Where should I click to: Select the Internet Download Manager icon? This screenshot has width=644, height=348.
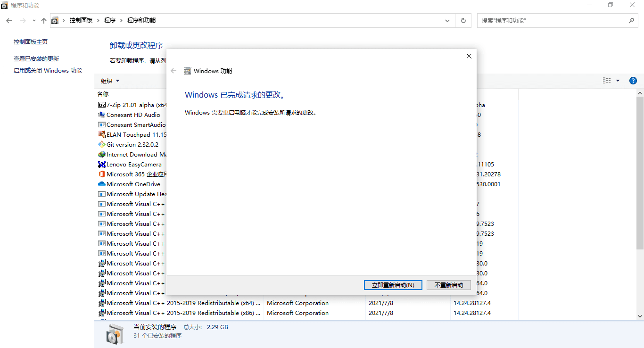(102, 154)
